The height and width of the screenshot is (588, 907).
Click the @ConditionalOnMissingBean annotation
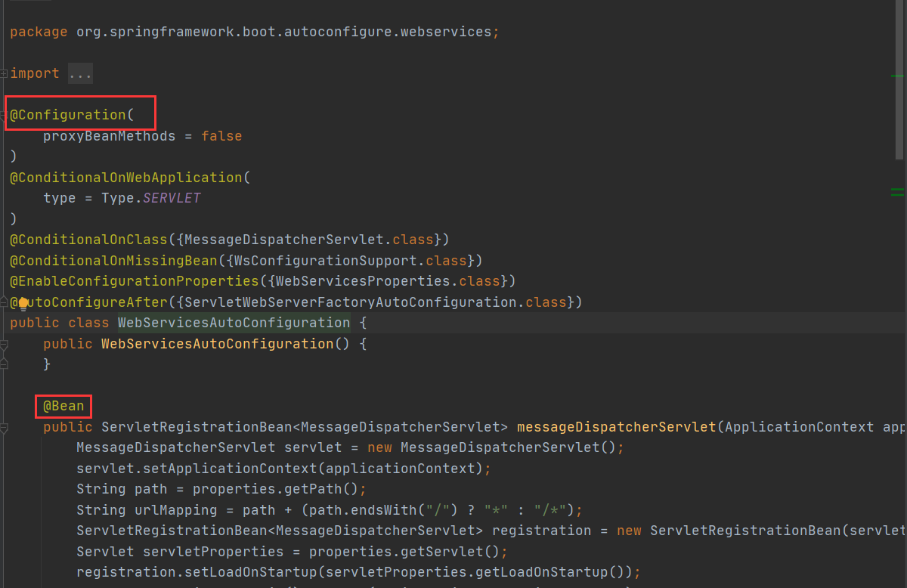(113, 261)
